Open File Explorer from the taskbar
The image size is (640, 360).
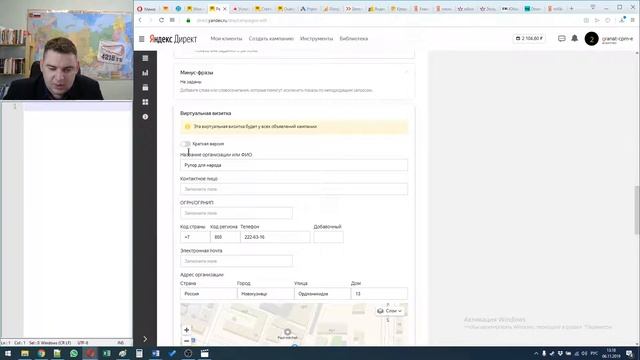pos(25,353)
